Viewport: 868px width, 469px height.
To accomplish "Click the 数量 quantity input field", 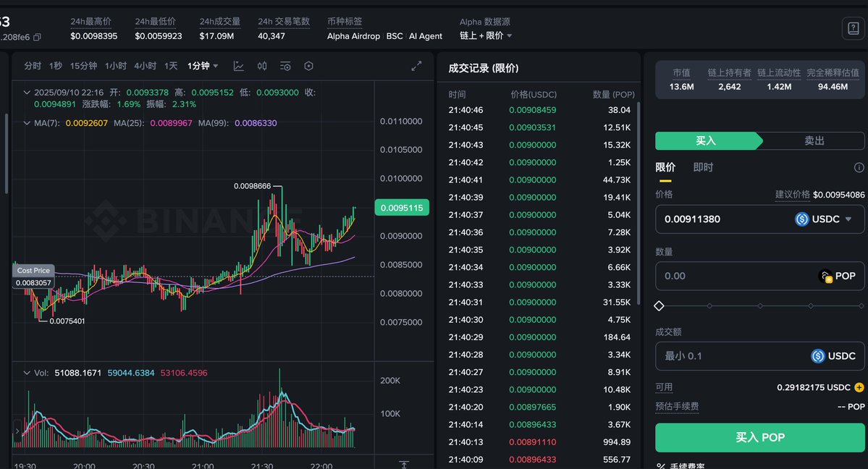I will tap(759, 276).
